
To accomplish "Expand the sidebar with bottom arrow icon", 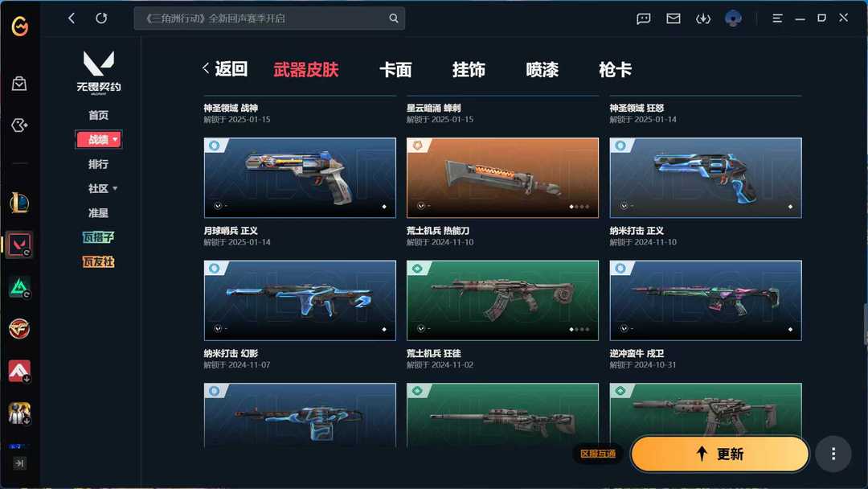I will click(19, 463).
